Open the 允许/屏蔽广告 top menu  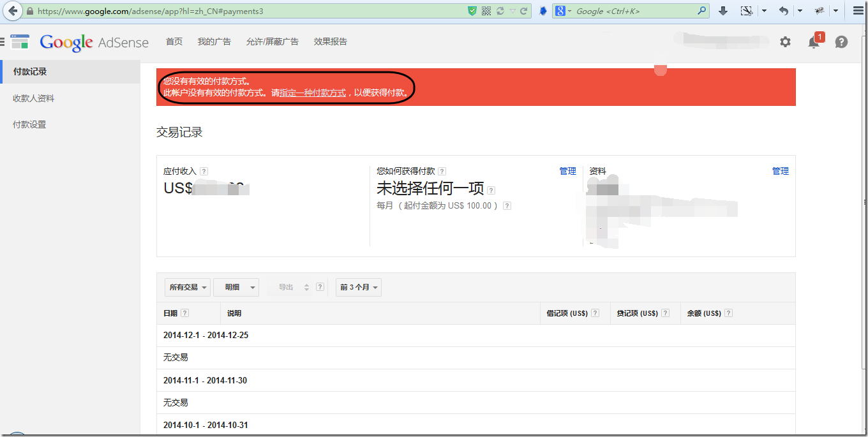pos(273,41)
